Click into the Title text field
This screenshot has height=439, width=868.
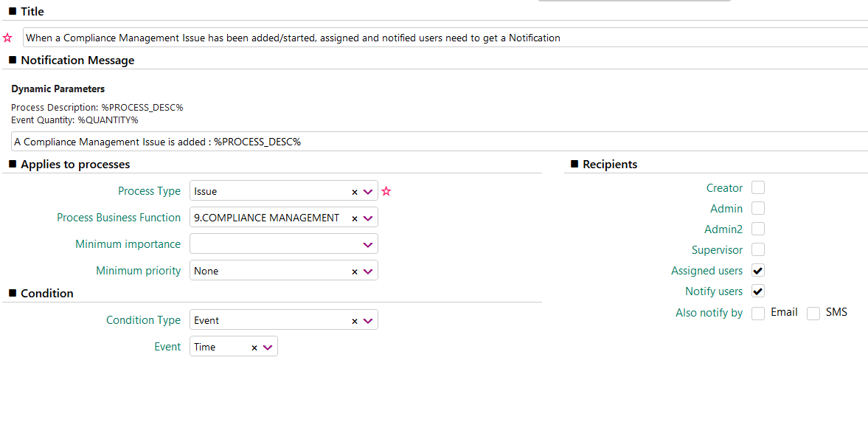(445, 38)
